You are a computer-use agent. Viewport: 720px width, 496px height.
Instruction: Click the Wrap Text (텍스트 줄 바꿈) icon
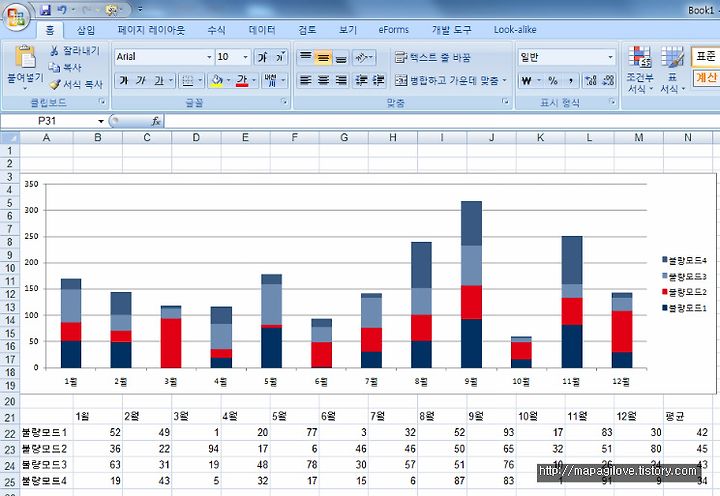click(x=400, y=57)
